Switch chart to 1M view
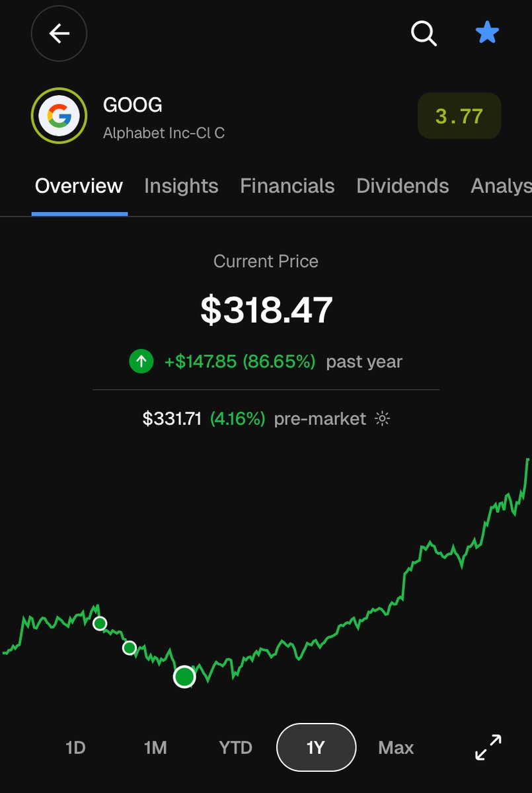This screenshot has width=532, height=793. click(156, 747)
